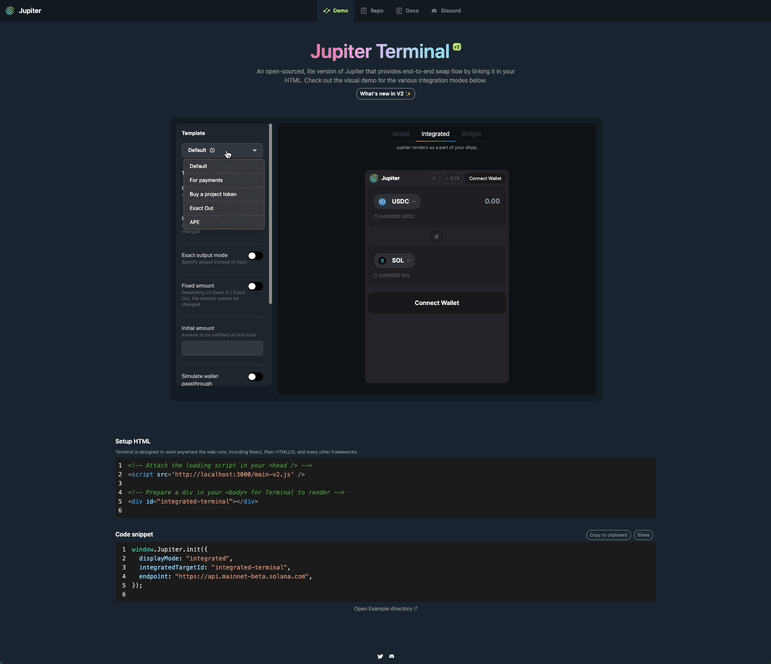Open the 0.1% slippage settings button

tap(451, 179)
